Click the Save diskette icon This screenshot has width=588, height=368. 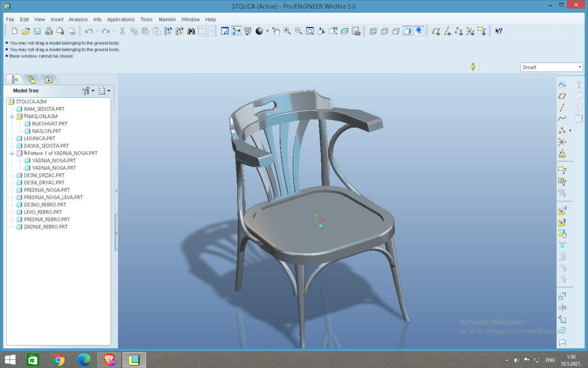pyautogui.click(x=37, y=31)
